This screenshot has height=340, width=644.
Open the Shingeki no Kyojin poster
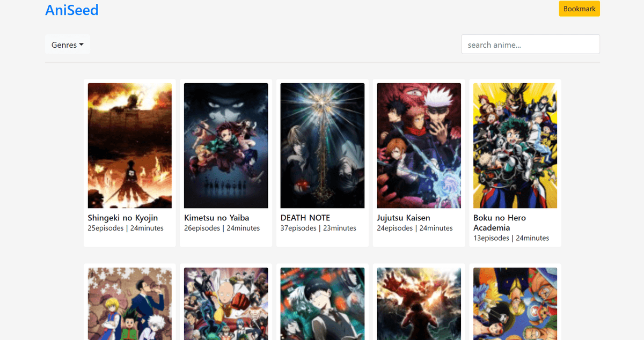click(129, 145)
